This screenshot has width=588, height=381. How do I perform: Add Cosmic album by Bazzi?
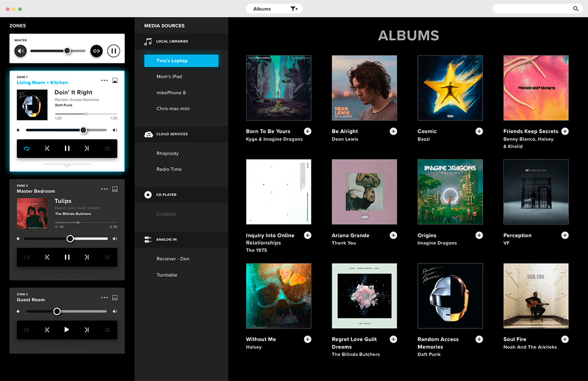pyautogui.click(x=479, y=131)
